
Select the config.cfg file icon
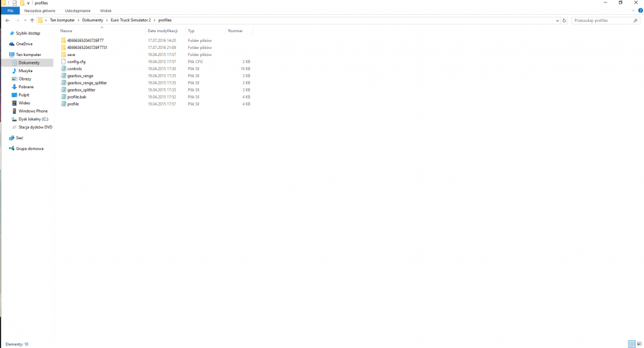pos(63,62)
